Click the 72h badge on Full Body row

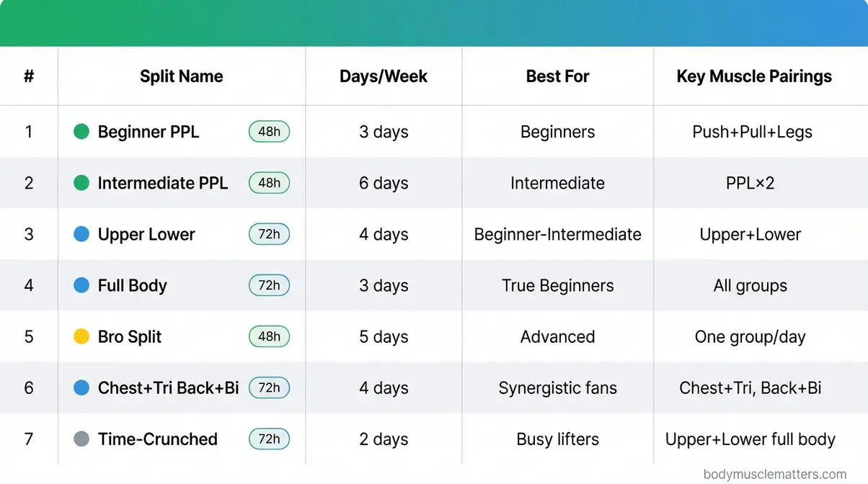(269, 285)
